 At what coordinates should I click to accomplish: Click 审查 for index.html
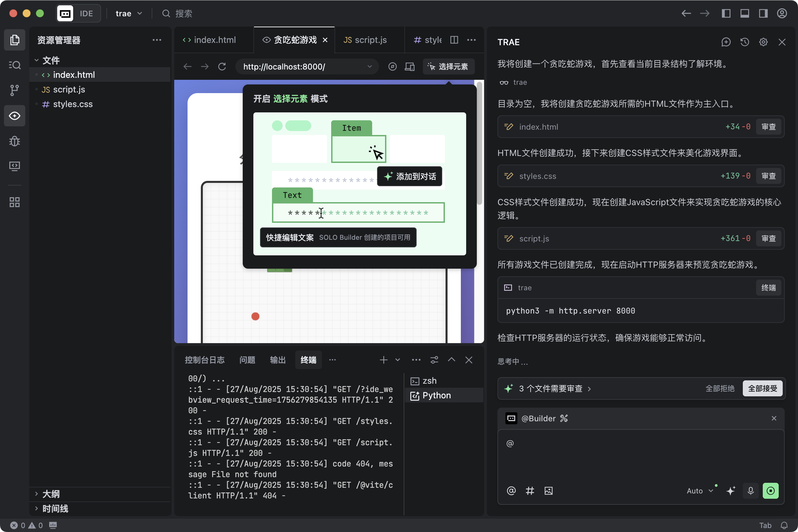coord(768,127)
